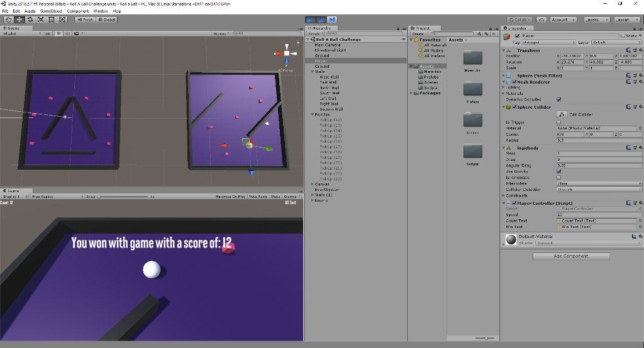
Task: Open Transform component help icon
Action: pyautogui.click(x=628, y=50)
